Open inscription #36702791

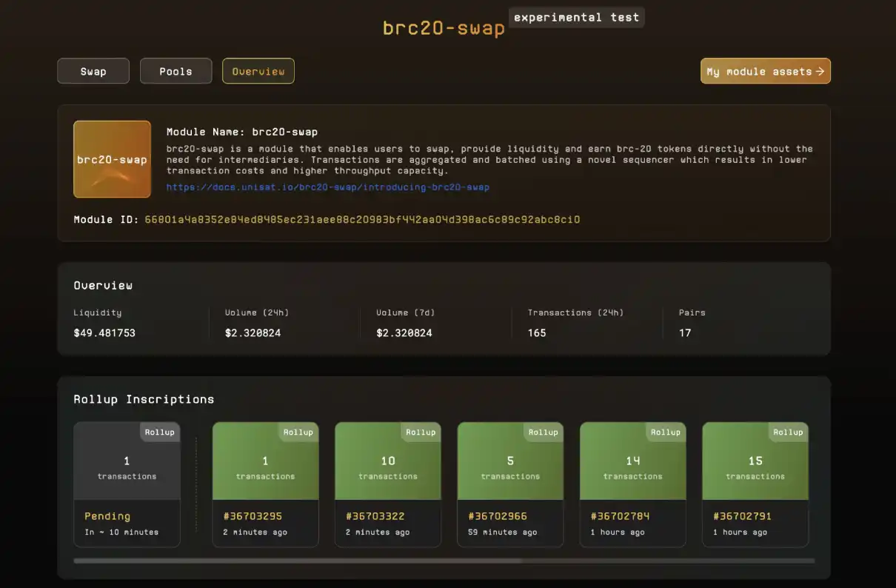tap(742, 515)
